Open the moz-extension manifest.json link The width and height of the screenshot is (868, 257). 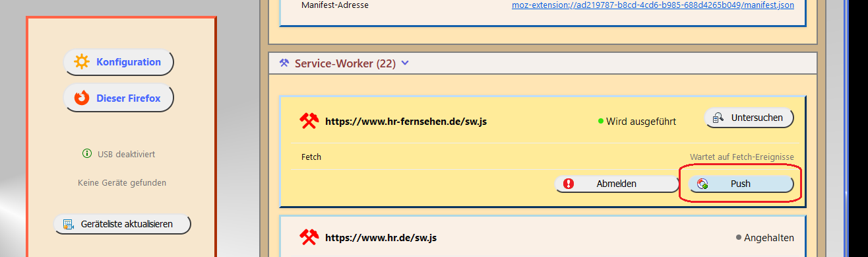pyautogui.click(x=653, y=5)
